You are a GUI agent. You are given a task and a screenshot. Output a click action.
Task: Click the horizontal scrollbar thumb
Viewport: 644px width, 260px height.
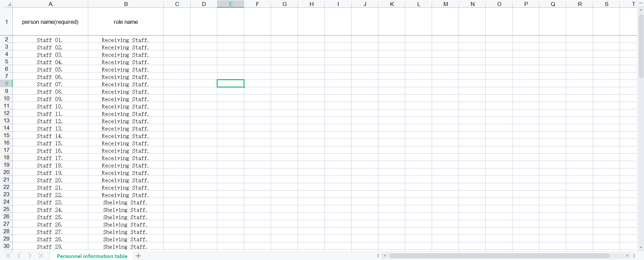pyautogui.click(x=500, y=256)
